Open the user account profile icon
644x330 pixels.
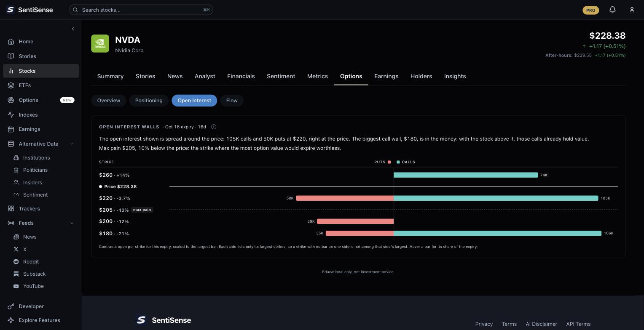coord(632,10)
